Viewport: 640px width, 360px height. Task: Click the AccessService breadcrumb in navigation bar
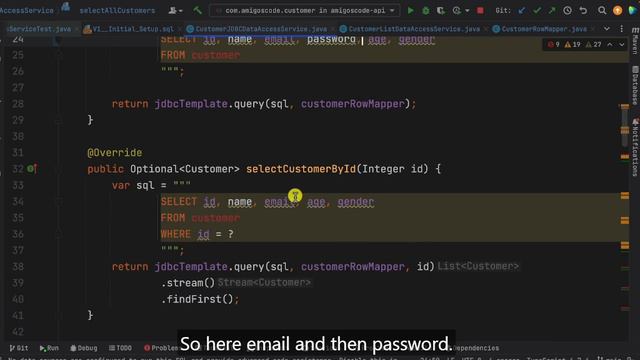point(27,11)
